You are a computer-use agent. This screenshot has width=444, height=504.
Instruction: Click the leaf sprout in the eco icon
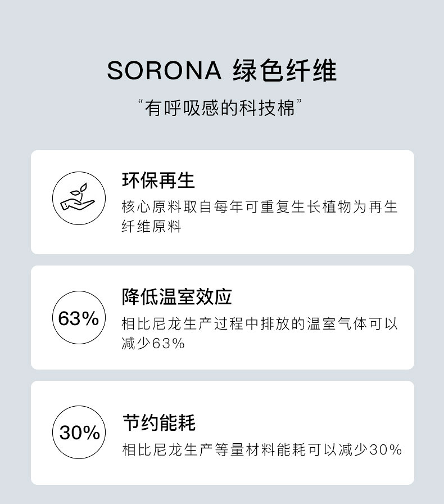coord(79,190)
